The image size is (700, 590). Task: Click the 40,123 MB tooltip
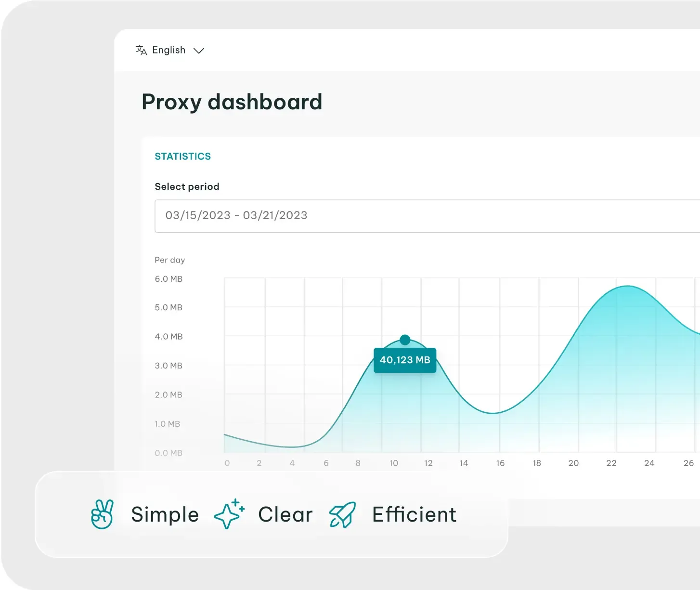[x=405, y=360]
